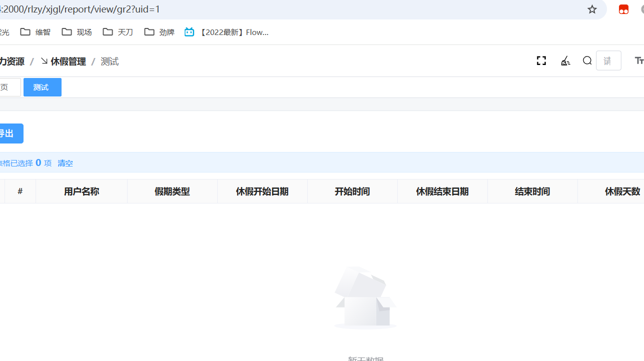Expand the 劲牌 bookmarks folder

pos(160,32)
